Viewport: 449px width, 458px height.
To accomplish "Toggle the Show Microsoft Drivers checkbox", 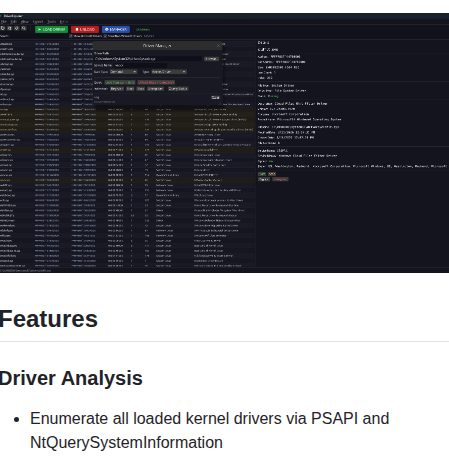I will (x=71, y=36).
